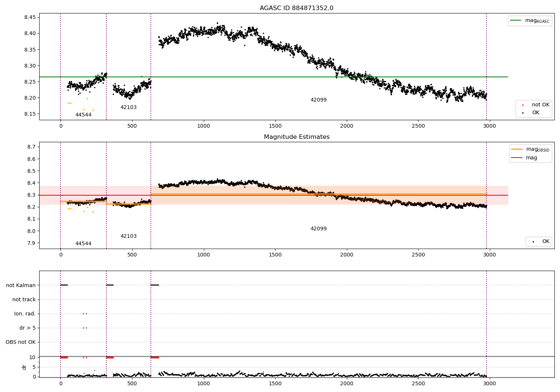Click the rotated "dr" y-axis label
Viewport: 560px width, 392px height.
click(x=24, y=367)
